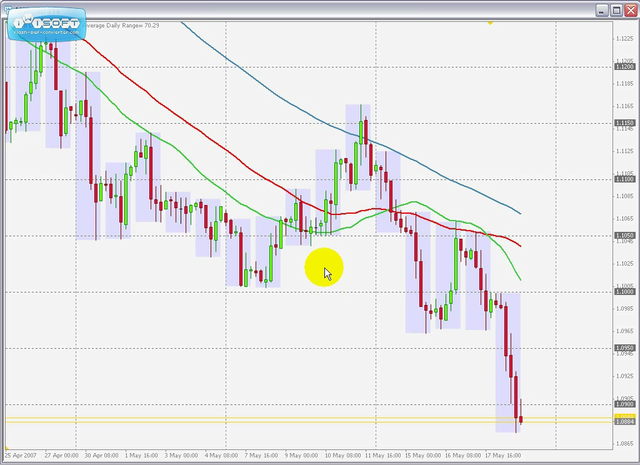Click the 1.0900 price level label
Viewport: 640px width, 465px height.
coord(624,405)
